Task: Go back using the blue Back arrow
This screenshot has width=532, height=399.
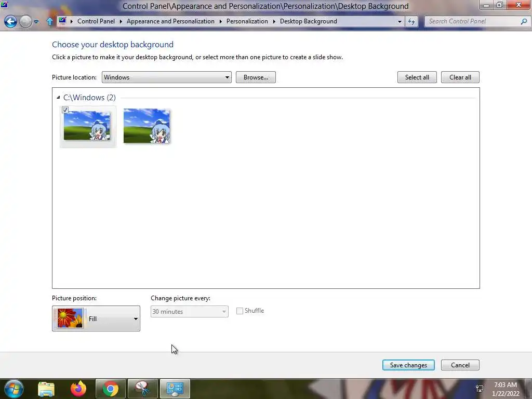Action: click(10, 22)
